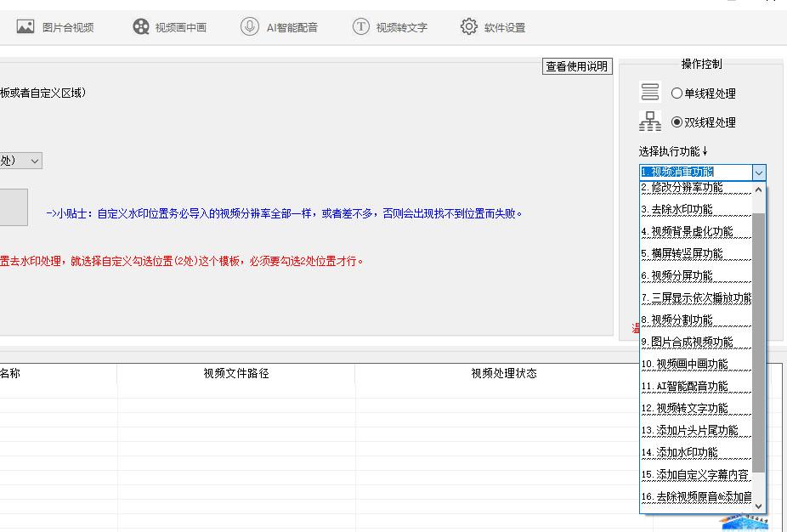Screen dimensions: 787x532
Task: Click the gray box left of 小贴士 tip
Action: [14, 207]
